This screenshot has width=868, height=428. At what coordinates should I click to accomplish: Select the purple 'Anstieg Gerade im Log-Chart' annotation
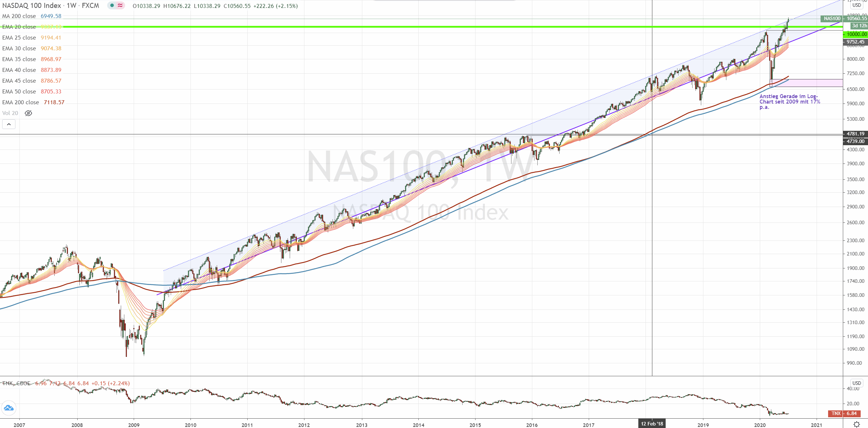click(790, 102)
